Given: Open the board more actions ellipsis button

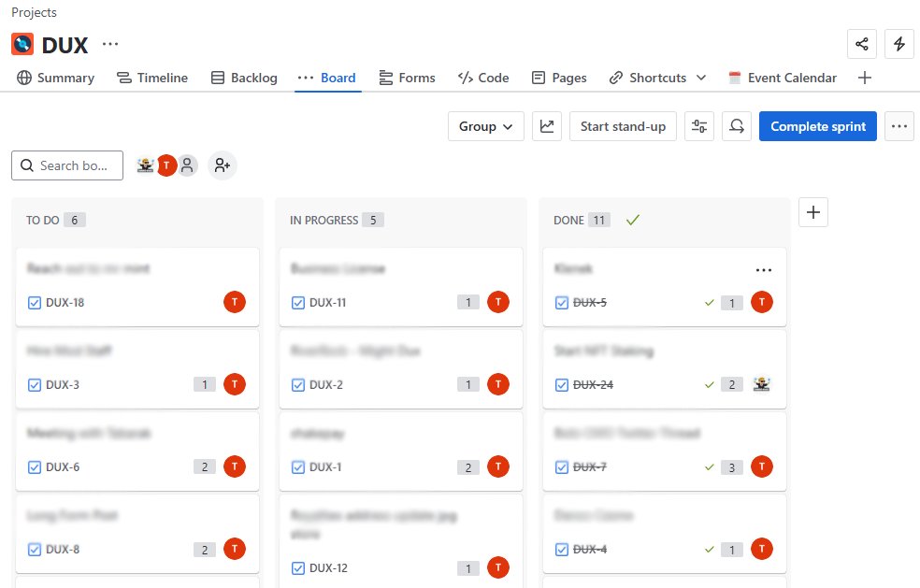Looking at the screenshot, I should [x=898, y=126].
